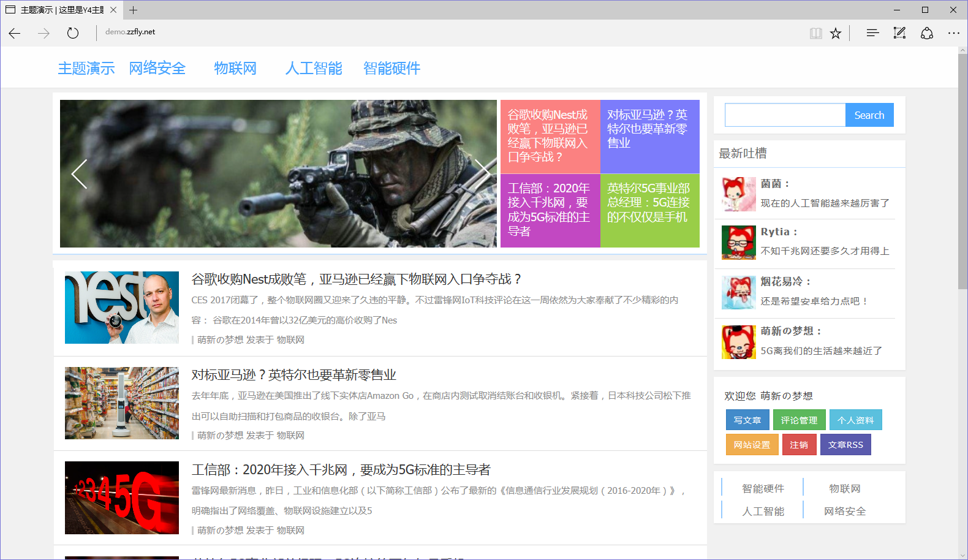Screen dimensions: 968x560
Task: Open the 智能硬件 navigation menu item
Action: point(392,68)
